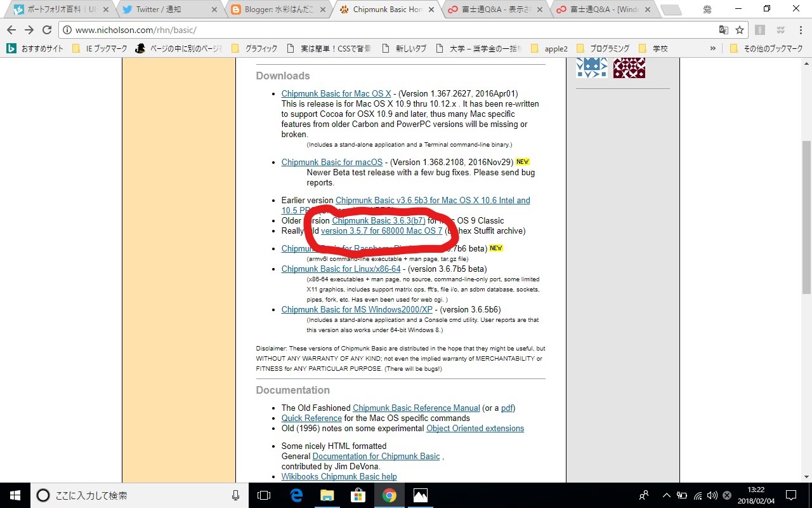This screenshot has width=812, height=508.
Task: Open Chipmunk Basic for MS Windows2000/XP link
Action: pyautogui.click(x=357, y=310)
